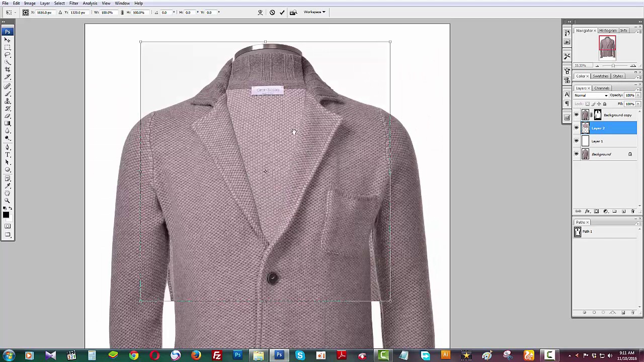
Task: Toggle Quick Mask mode
Action: 8,226
